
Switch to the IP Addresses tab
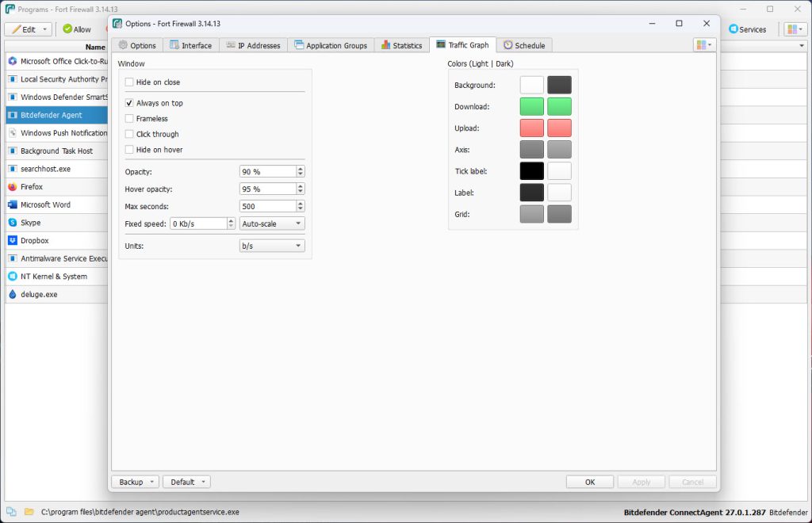253,45
